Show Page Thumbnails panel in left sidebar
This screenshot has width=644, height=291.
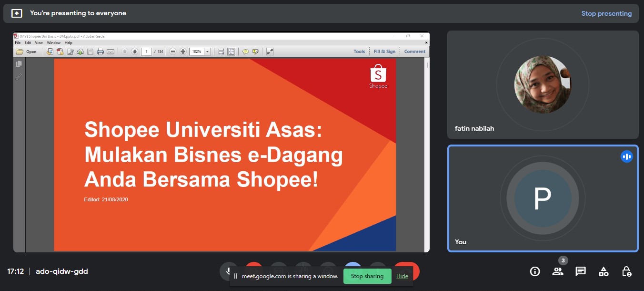pos(19,63)
